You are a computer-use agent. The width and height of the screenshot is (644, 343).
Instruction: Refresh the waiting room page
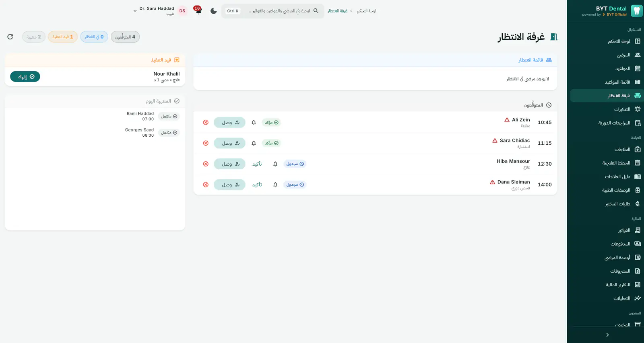[x=10, y=37]
